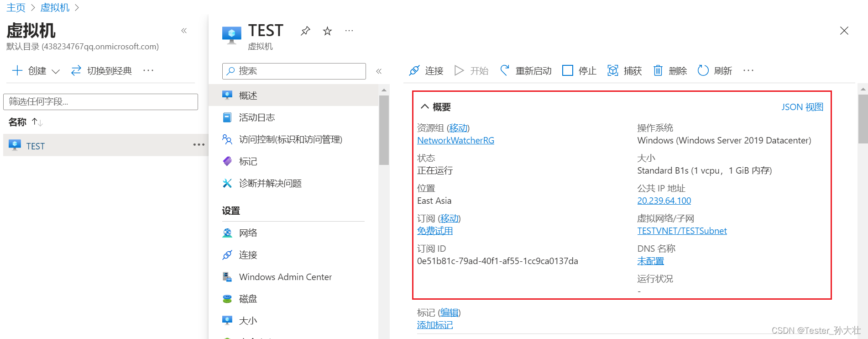The image size is (868, 339).
Task: Click the 重新启动 (Restart) toolbar button
Action: click(x=526, y=71)
